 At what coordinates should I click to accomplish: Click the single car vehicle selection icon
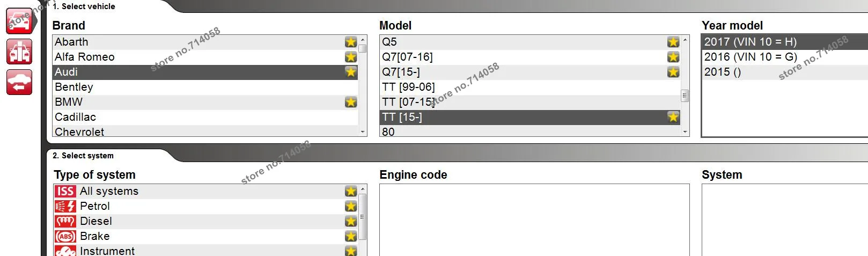tap(20, 21)
